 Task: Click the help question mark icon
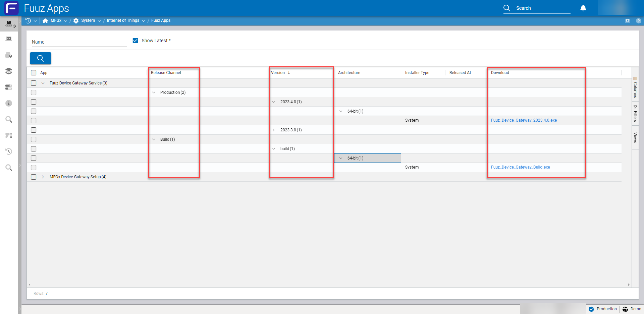pos(638,21)
